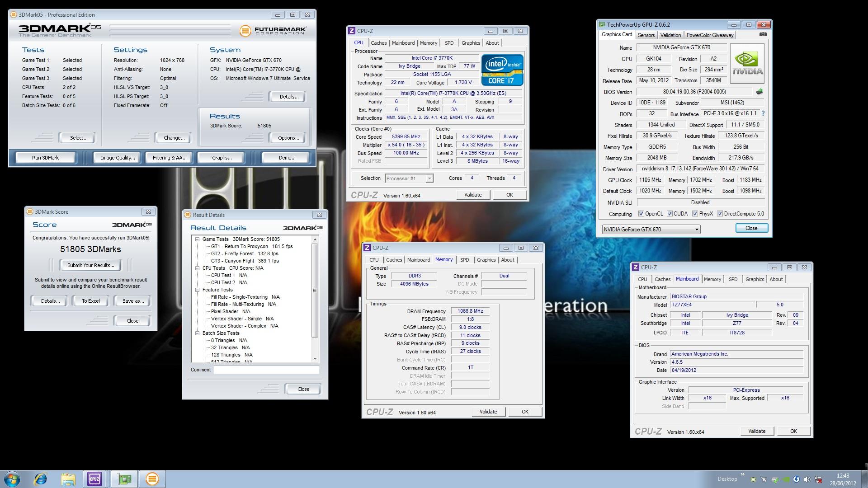Open the Windows Start orb
Viewport: 868px width, 488px height.
12,479
